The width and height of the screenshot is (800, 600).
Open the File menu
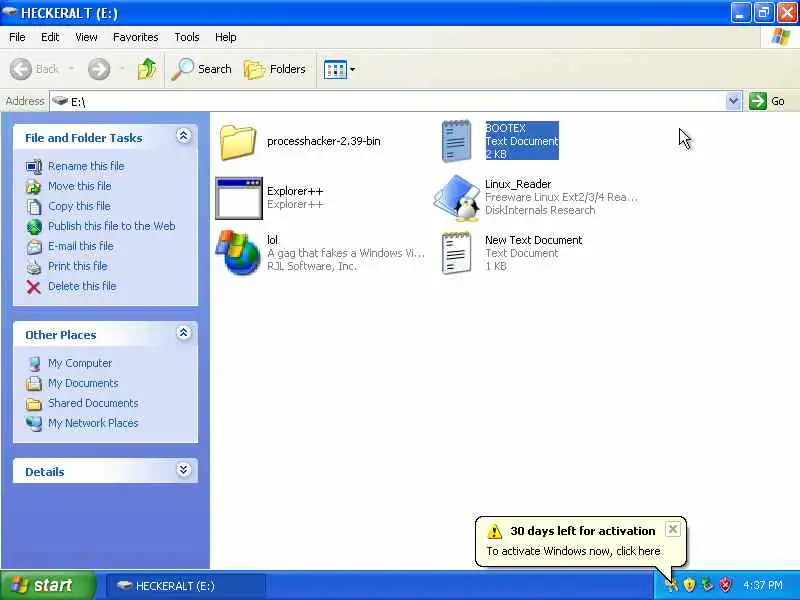click(17, 37)
